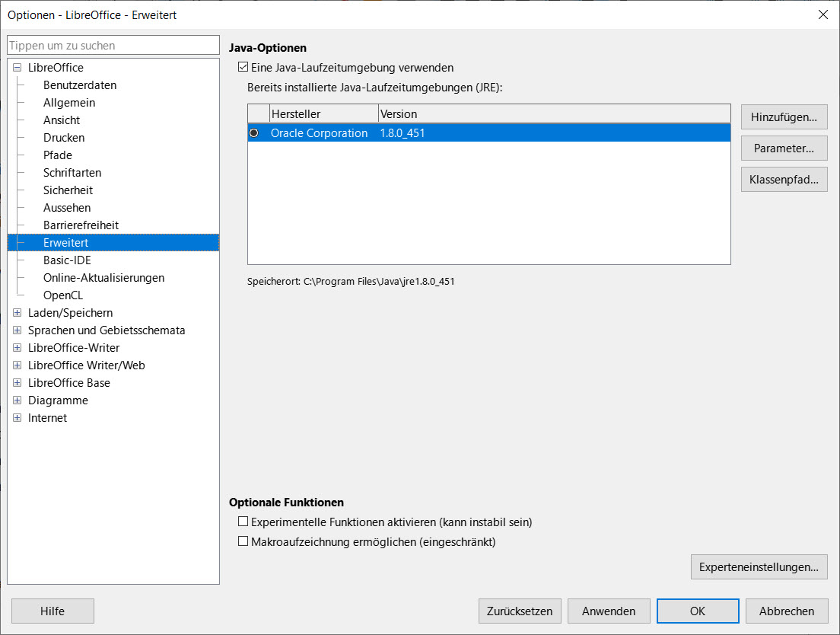This screenshot has width=840, height=635.
Task: Enable 'Makroaufzeichnung ermöglichen' checkbox
Action: pos(243,541)
